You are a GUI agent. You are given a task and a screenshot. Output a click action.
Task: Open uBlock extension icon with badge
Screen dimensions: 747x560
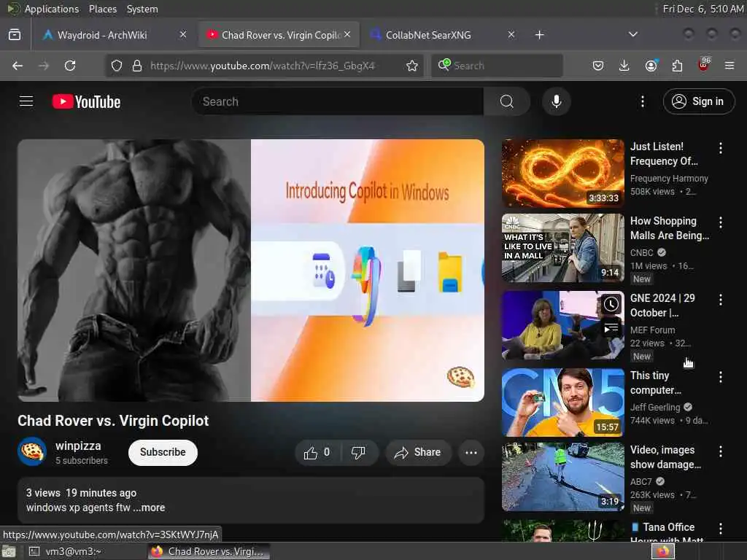704,65
